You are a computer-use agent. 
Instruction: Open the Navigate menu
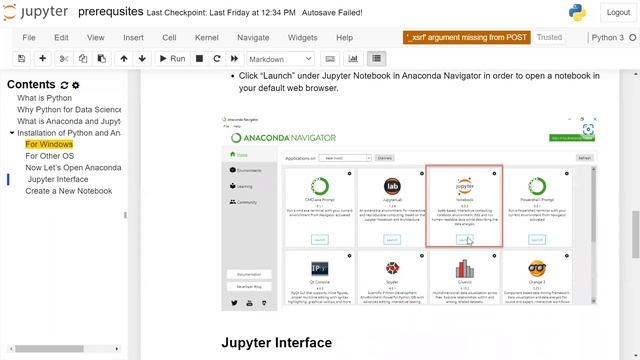pos(253,38)
